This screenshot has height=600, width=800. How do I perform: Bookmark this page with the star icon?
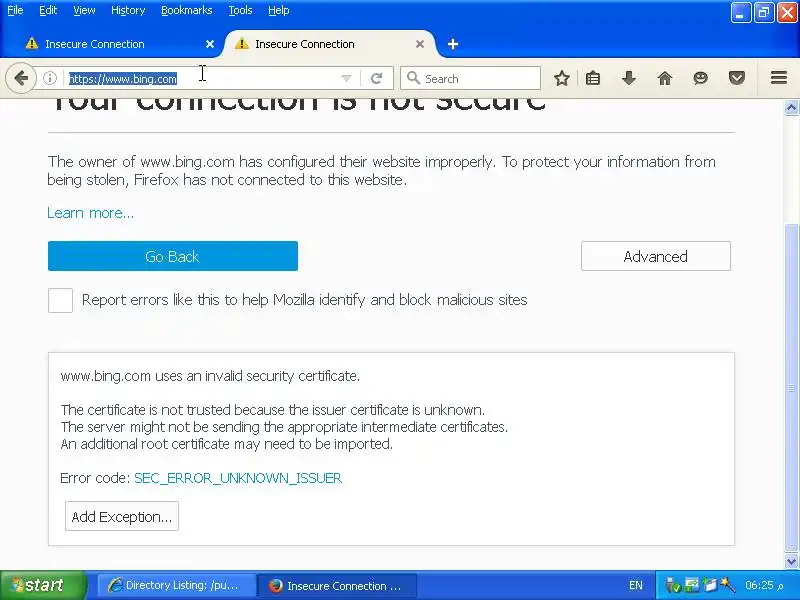point(561,78)
